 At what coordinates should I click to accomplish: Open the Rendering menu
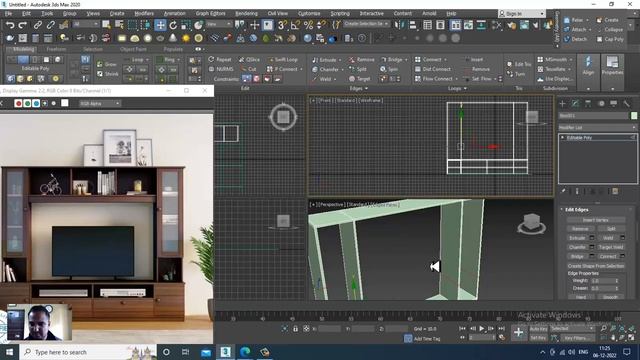[x=247, y=13]
